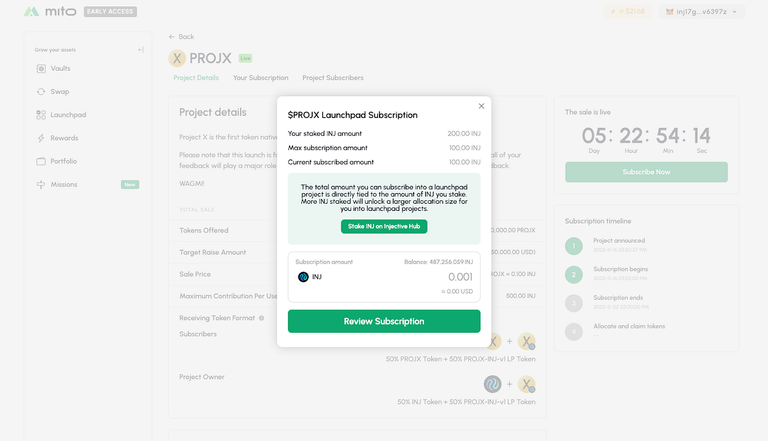Click Stake INJ on Injective Hub

coord(384,227)
